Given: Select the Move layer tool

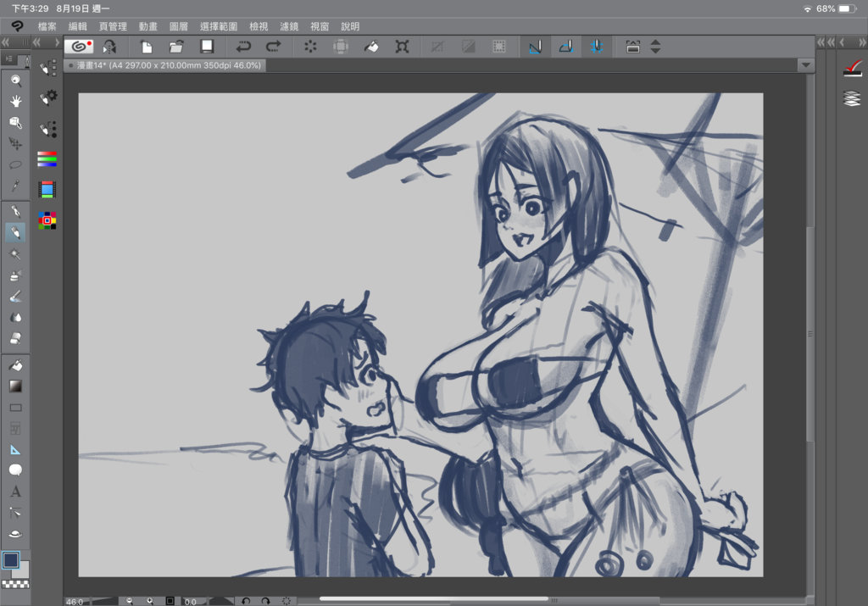Looking at the screenshot, I should click(15, 143).
